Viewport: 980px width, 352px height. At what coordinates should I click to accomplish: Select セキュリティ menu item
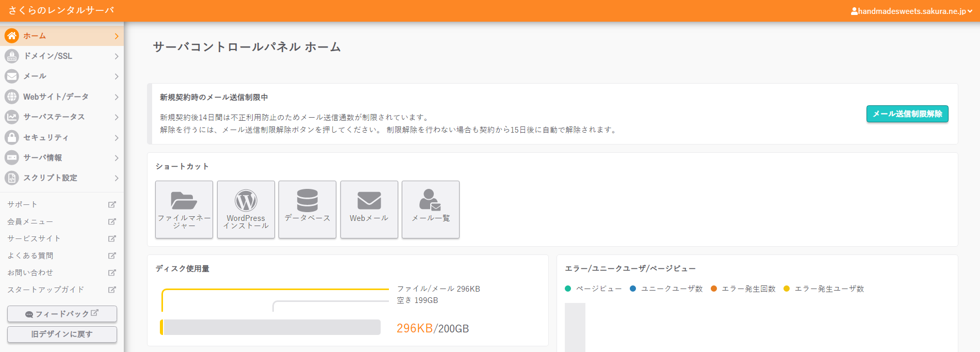62,137
